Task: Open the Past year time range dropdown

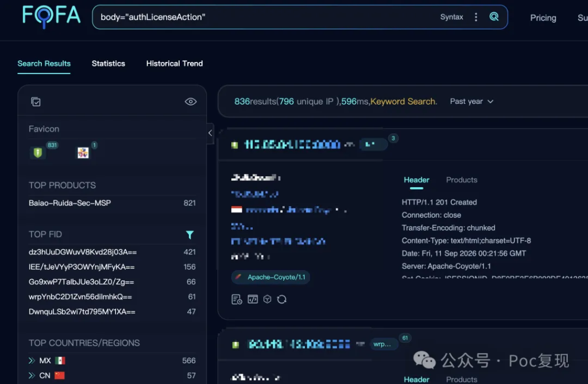Action: [x=472, y=101]
